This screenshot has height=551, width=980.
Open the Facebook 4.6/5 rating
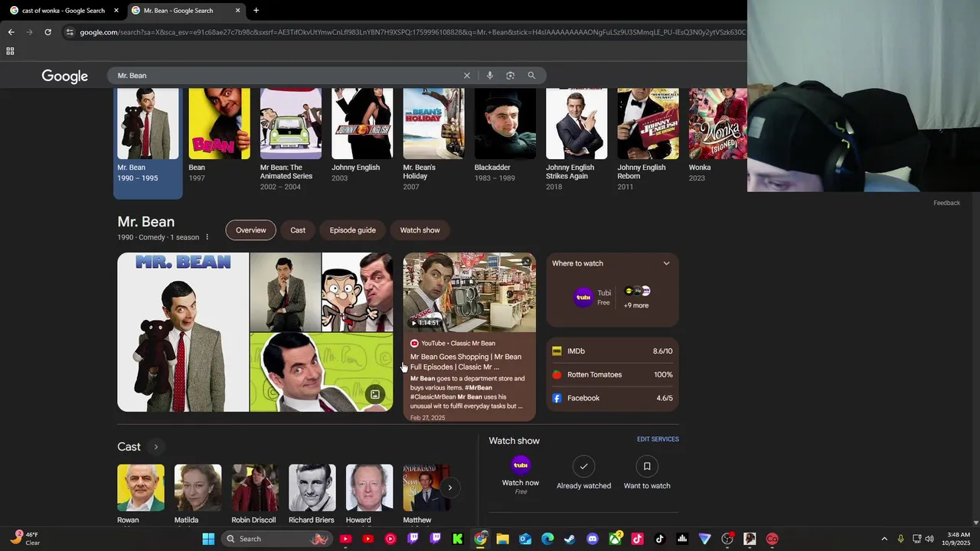point(612,398)
